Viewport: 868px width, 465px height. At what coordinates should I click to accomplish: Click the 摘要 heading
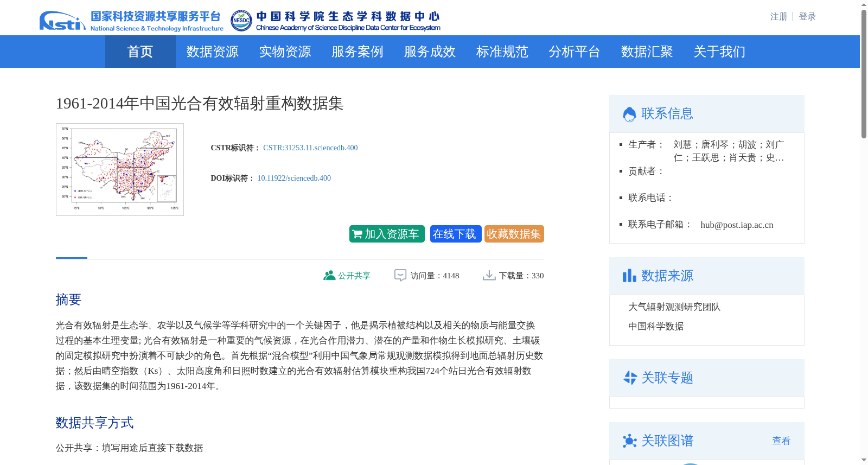68,300
